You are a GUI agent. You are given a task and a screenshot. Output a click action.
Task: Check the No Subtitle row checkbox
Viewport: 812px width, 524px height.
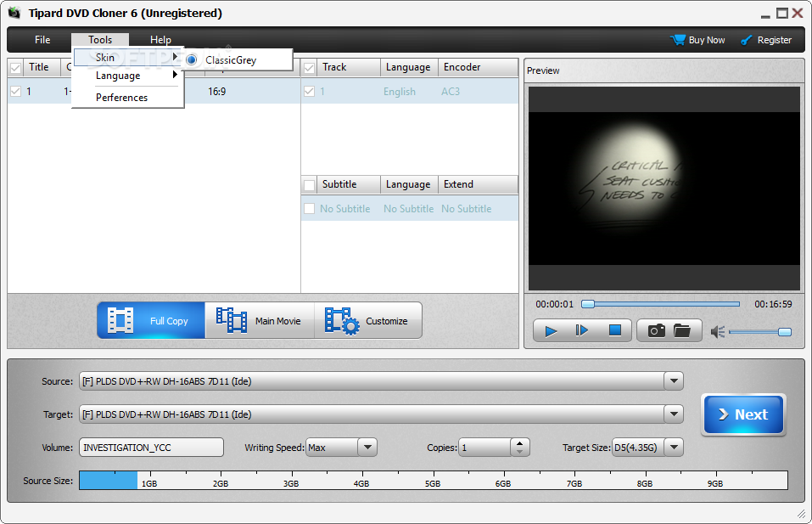tap(309, 208)
